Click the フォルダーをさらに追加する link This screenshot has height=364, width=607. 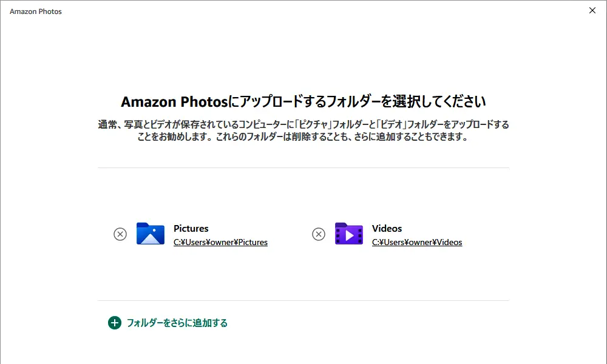click(x=177, y=323)
